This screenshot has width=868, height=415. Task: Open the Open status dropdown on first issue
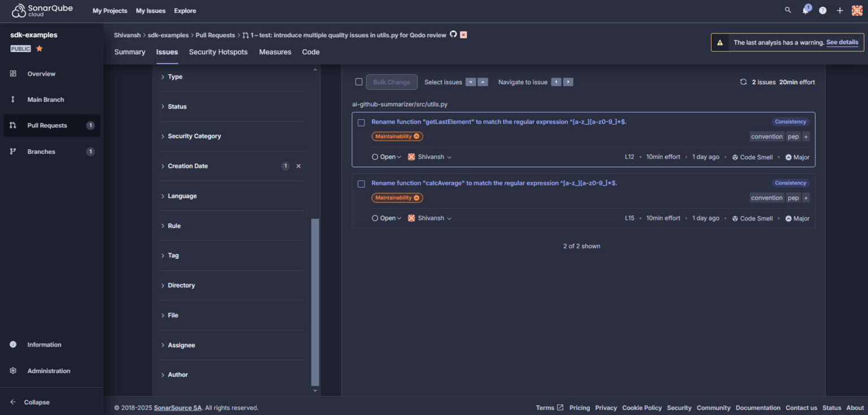tap(387, 157)
